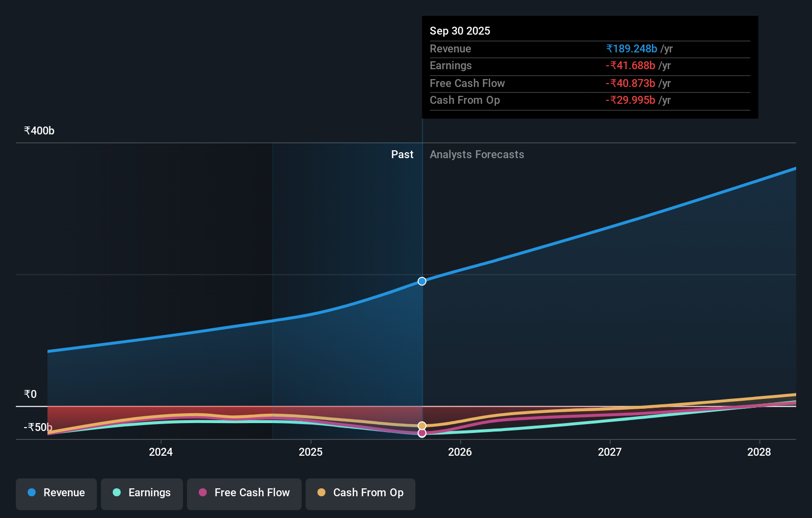This screenshot has width=812, height=518.
Task: Toggle the Earnings series visibility
Action: (x=142, y=494)
